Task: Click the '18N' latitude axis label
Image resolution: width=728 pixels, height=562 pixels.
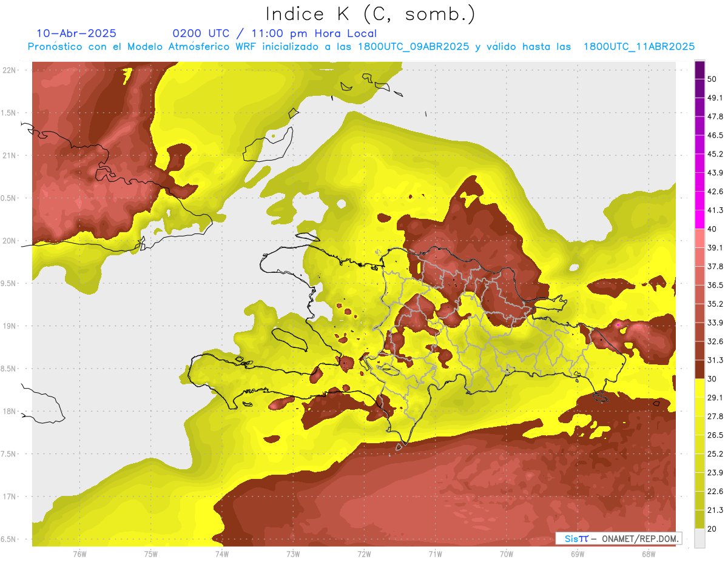Action: tap(10, 411)
